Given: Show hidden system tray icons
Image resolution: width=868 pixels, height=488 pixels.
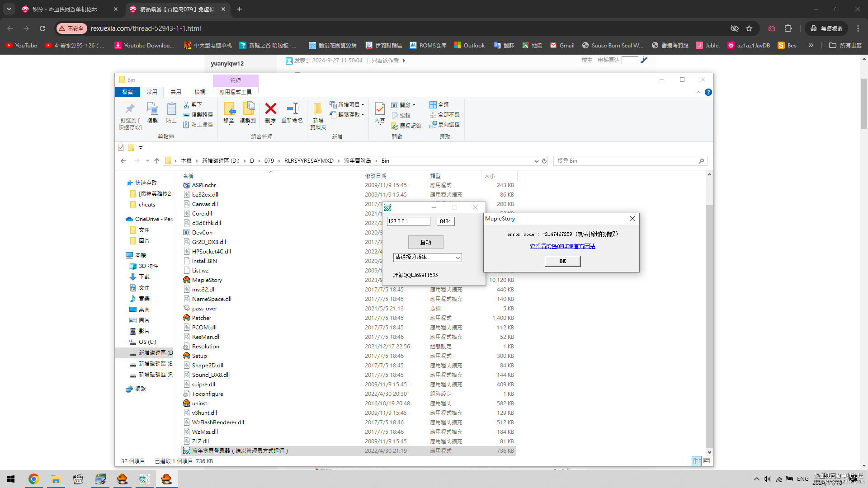Looking at the screenshot, I should [x=756, y=479].
